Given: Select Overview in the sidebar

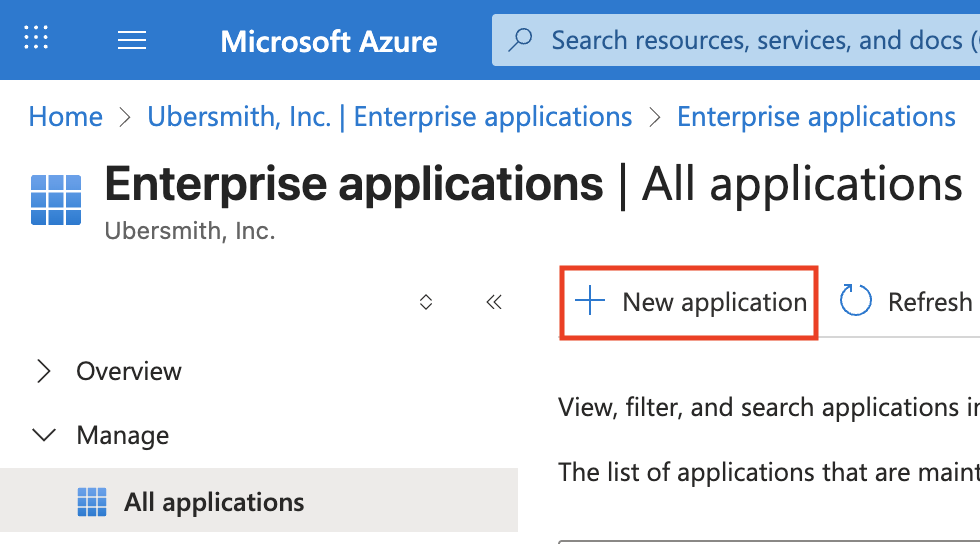Looking at the screenshot, I should [x=129, y=371].
